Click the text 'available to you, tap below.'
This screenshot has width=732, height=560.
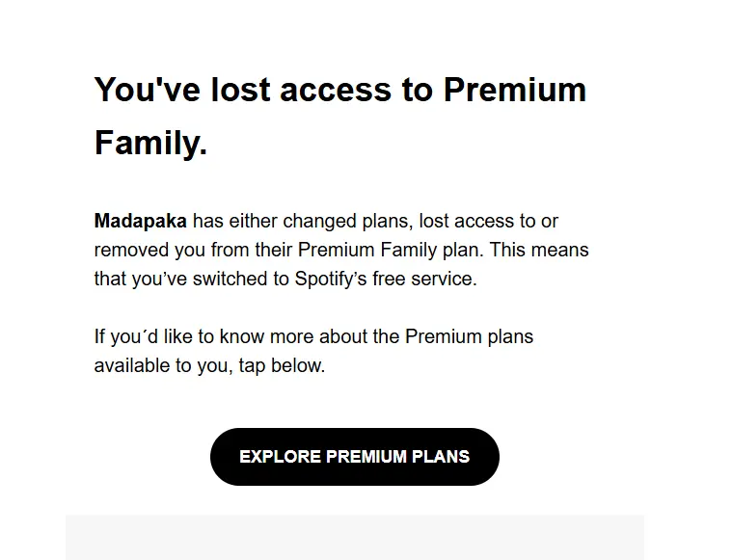209,365
